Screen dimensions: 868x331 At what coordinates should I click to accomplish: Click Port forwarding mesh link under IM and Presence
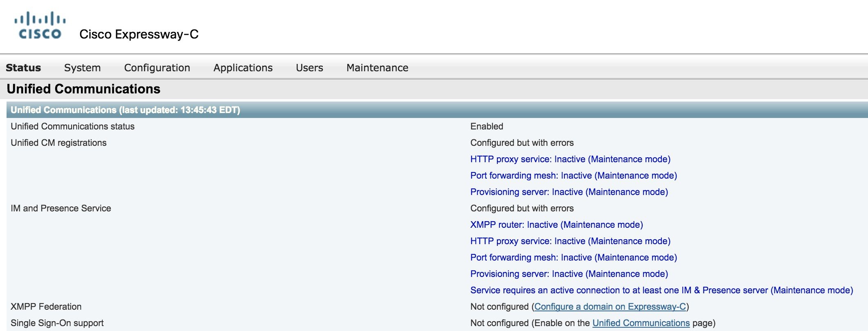point(573,257)
